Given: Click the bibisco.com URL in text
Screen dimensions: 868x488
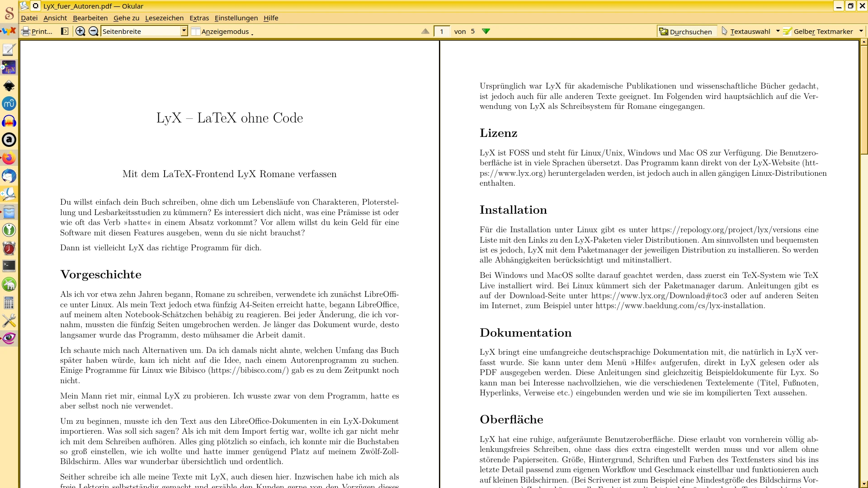Looking at the screenshot, I should pyautogui.click(x=248, y=371).
